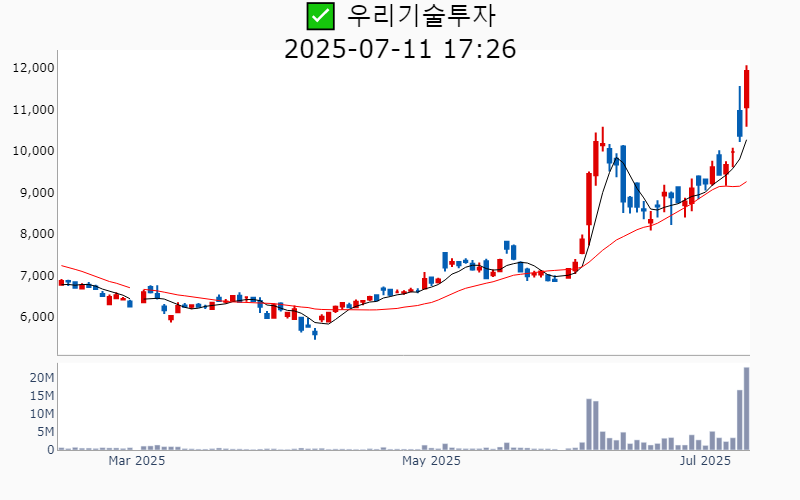Click the 15M volume axis label
Screen dimensions: 800x500
click(42, 396)
